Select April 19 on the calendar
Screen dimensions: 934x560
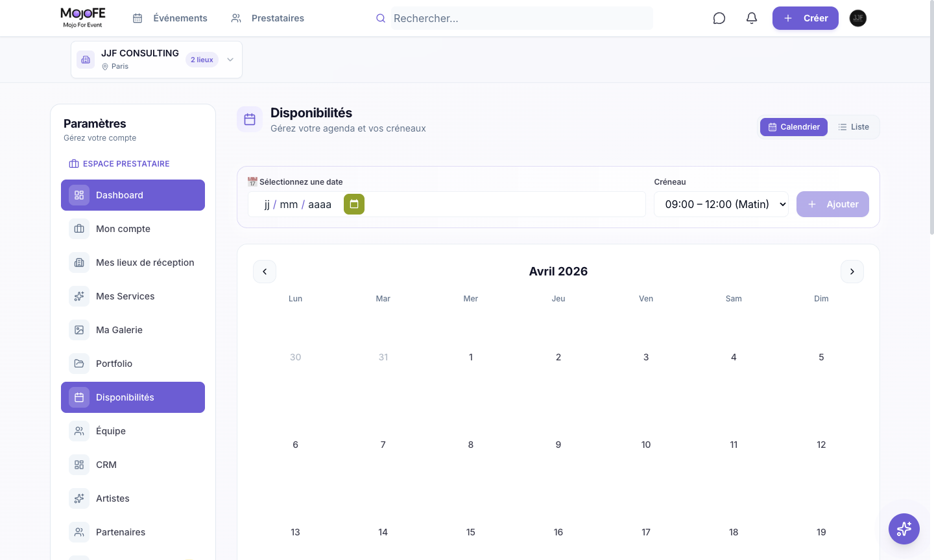point(821,532)
